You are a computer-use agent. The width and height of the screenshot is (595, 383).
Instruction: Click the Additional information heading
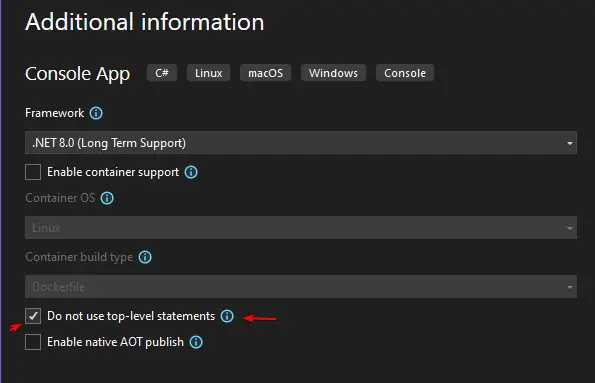click(145, 22)
